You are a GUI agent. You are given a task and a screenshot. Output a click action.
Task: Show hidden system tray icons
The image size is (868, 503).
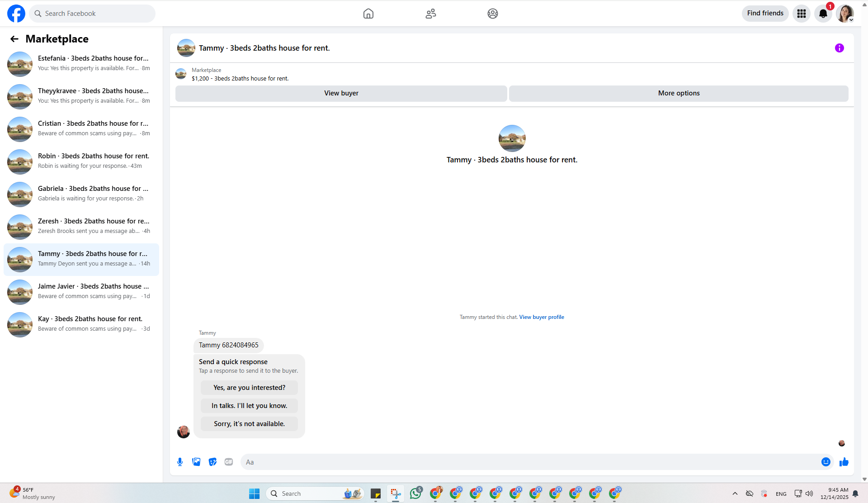click(735, 494)
